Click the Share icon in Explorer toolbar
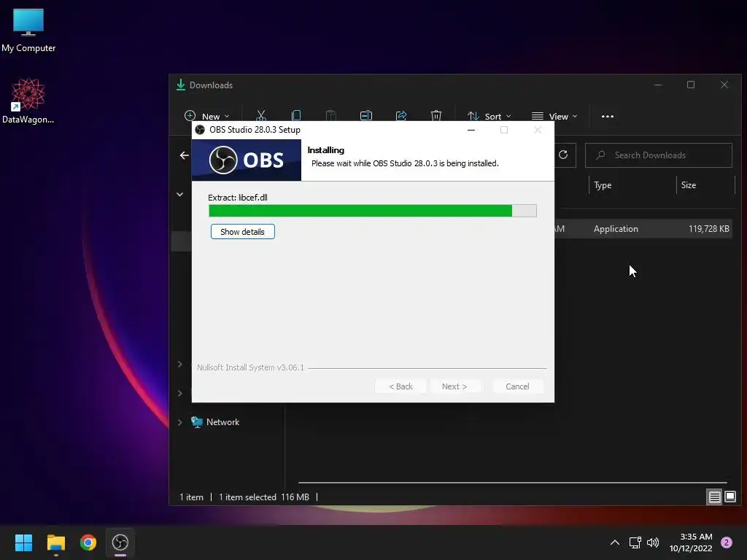 click(x=401, y=116)
